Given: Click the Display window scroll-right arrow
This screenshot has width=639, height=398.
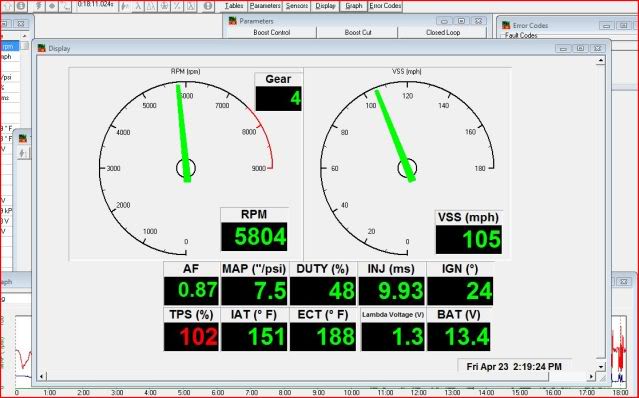Looking at the screenshot, I should tap(591, 376).
